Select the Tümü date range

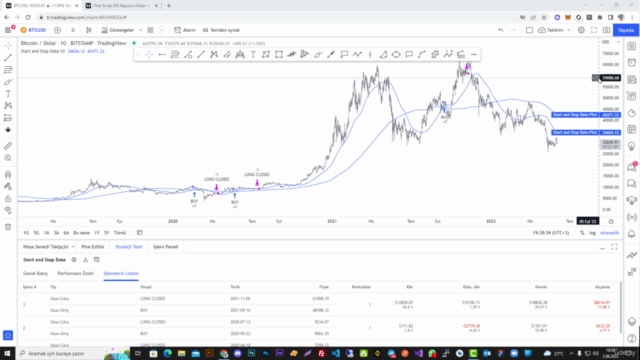120,233
